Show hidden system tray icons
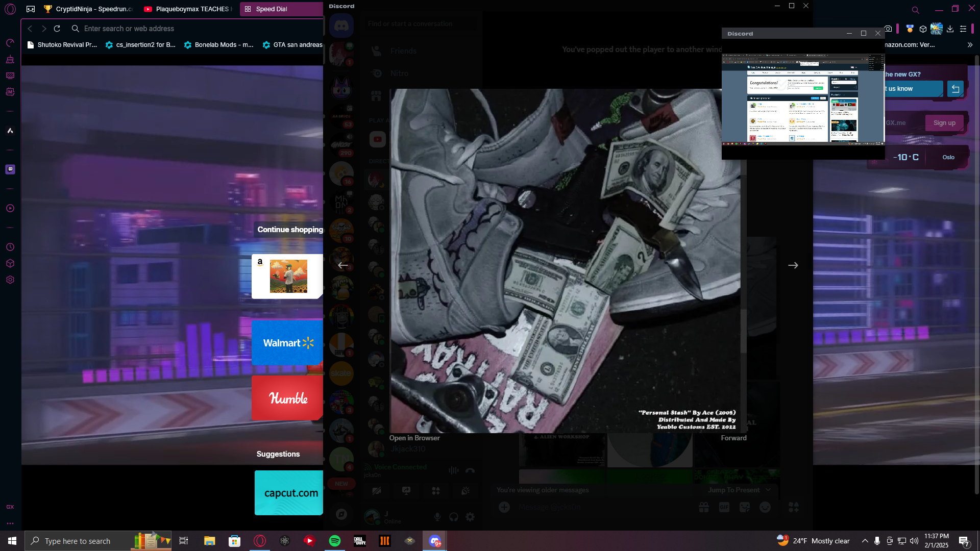Image resolution: width=980 pixels, height=551 pixels. 865,541
